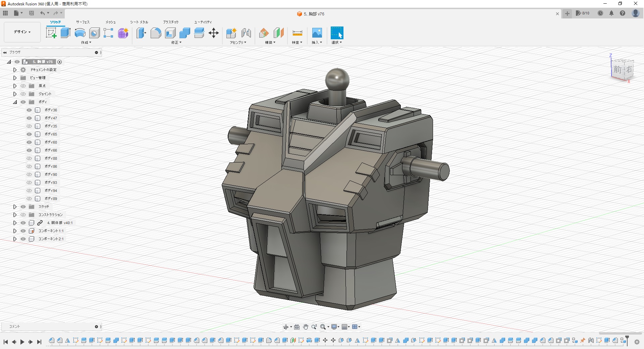Click the Create Sketch tool icon
This screenshot has height=349, width=644.
point(51,33)
